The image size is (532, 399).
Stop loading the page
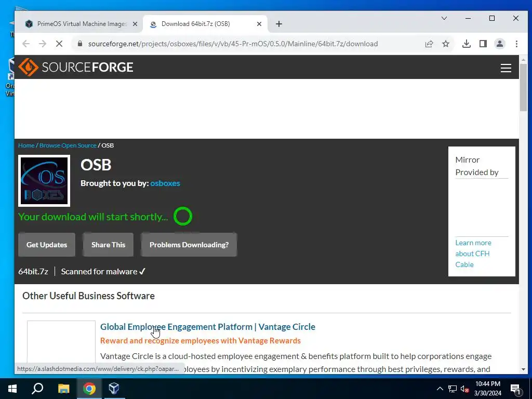click(x=59, y=44)
